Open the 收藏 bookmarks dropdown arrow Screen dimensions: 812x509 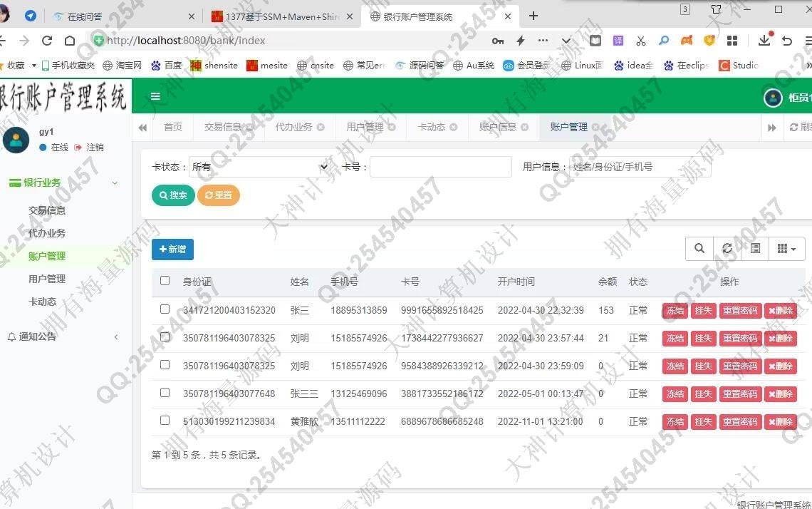(x=34, y=66)
